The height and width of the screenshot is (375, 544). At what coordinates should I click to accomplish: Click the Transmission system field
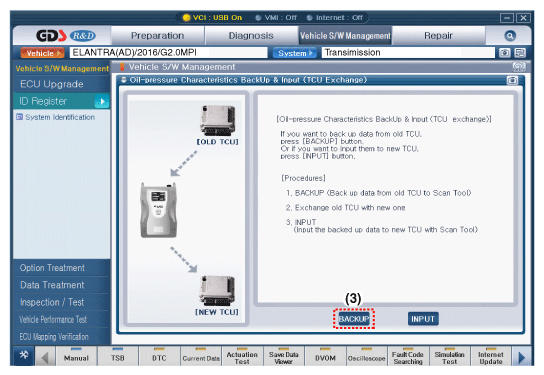pos(408,53)
